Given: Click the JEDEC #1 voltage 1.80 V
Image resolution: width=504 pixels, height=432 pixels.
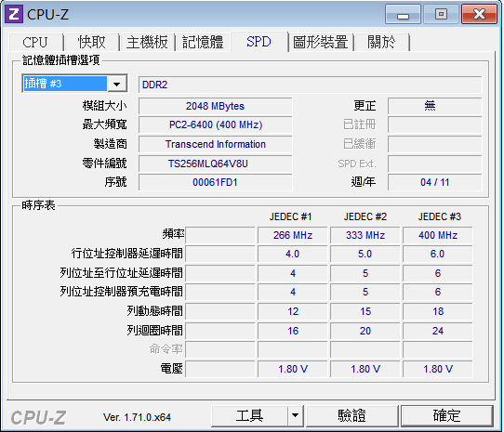Looking at the screenshot, I should (293, 369).
